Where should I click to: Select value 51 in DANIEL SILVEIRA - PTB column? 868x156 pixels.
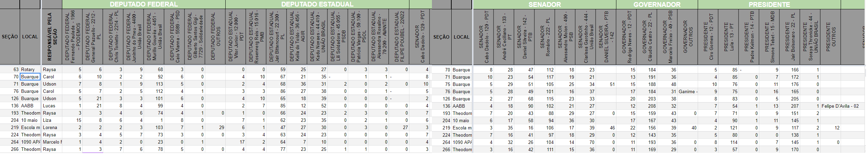pyautogui.click(x=606, y=84)
